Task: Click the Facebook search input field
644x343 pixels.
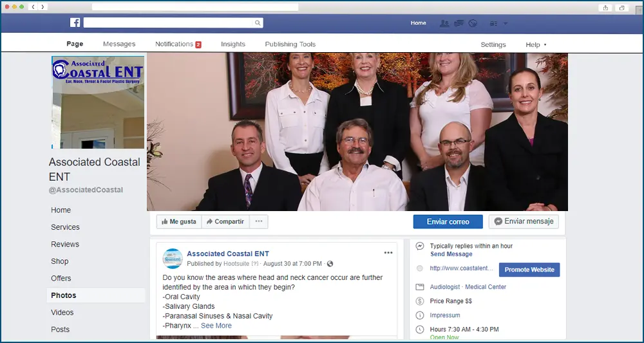Action: (167, 23)
